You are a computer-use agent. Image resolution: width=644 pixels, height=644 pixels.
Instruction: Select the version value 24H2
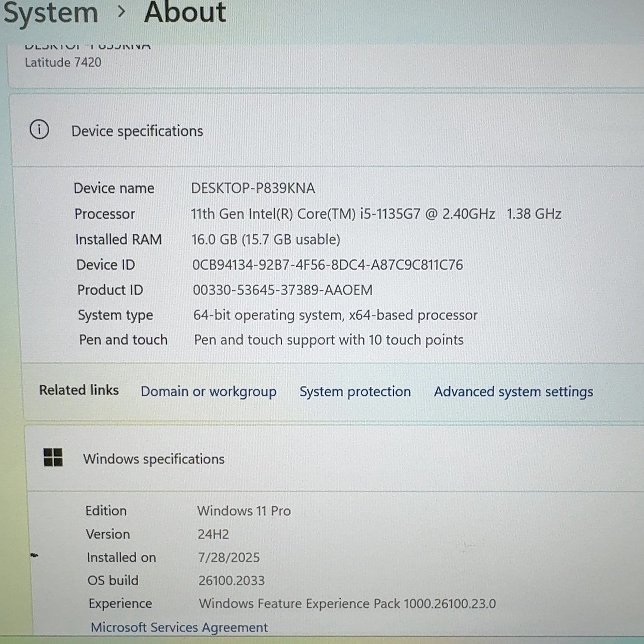pyautogui.click(x=213, y=534)
